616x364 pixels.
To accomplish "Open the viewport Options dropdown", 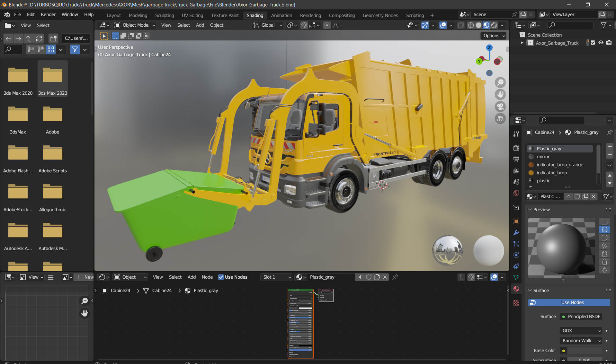I will click(494, 36).
